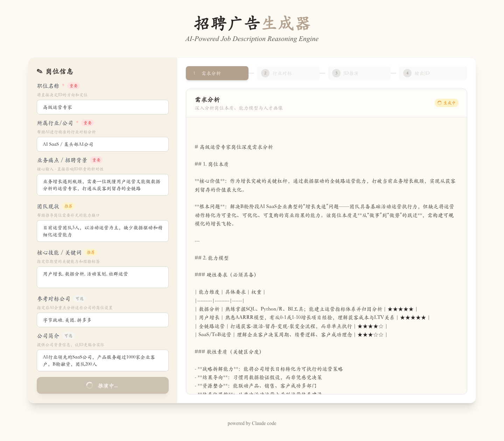
Task: Click step circle 2 on 行业对标 step
Action: [265, 73]
